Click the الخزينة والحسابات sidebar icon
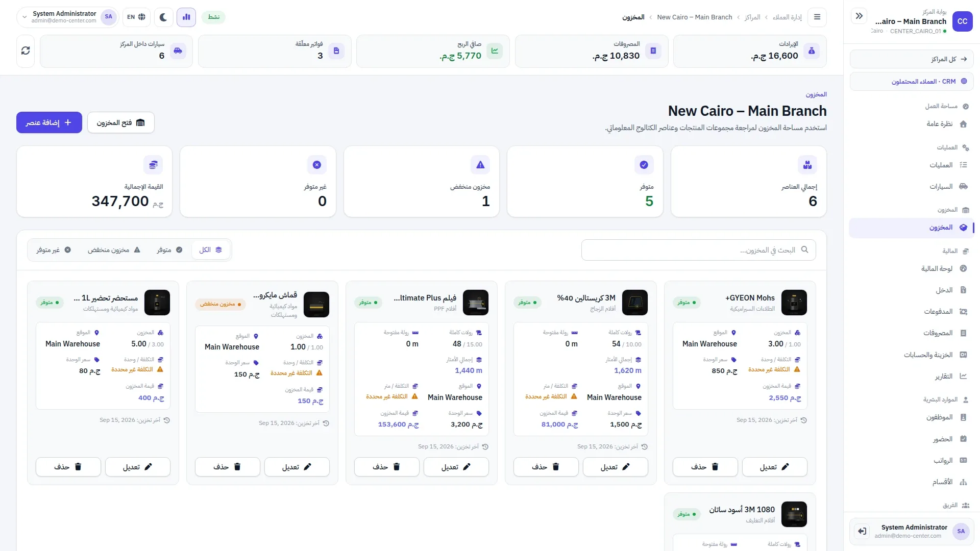The image size is (980, 551). (x=963, y=355)
